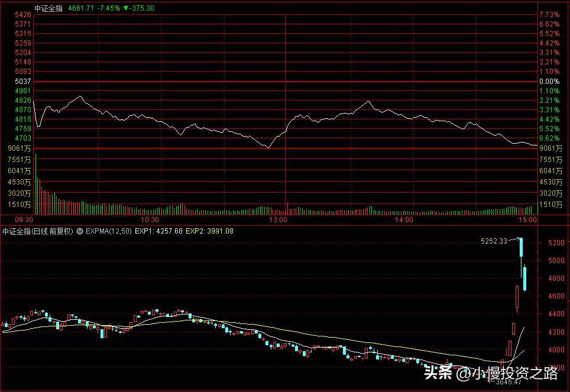Click the 5252.33 high price label
This screenshot has width=570, height=392.
click(494, 241)
